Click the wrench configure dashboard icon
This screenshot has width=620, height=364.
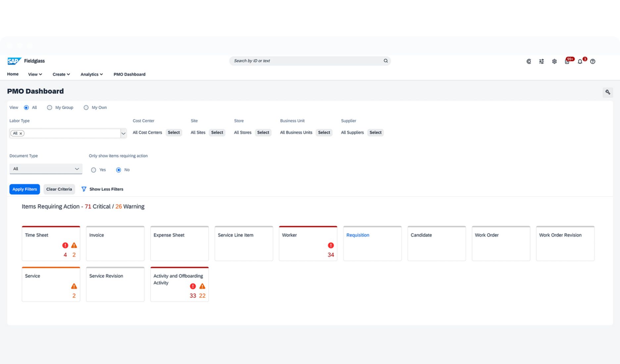[x=607, y=92]
